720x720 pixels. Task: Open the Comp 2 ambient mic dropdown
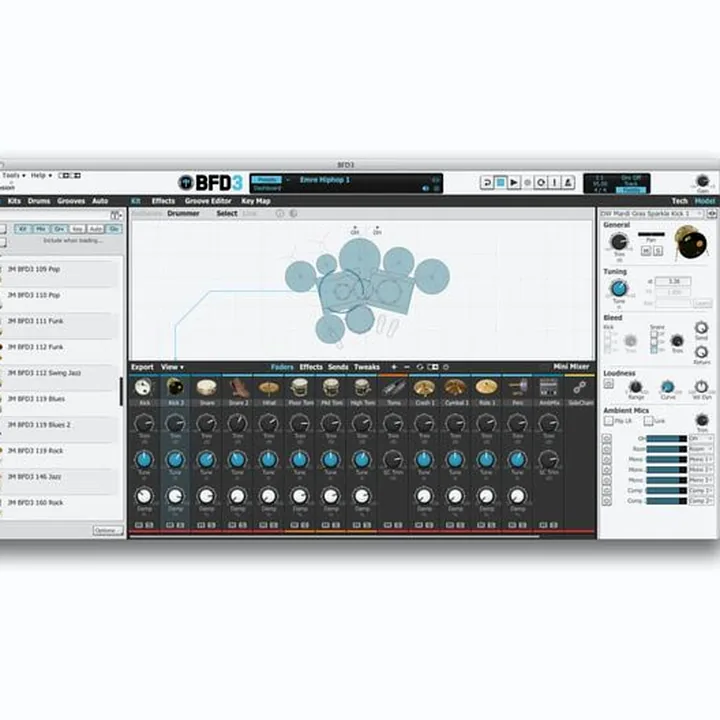(x=701, y=501)
